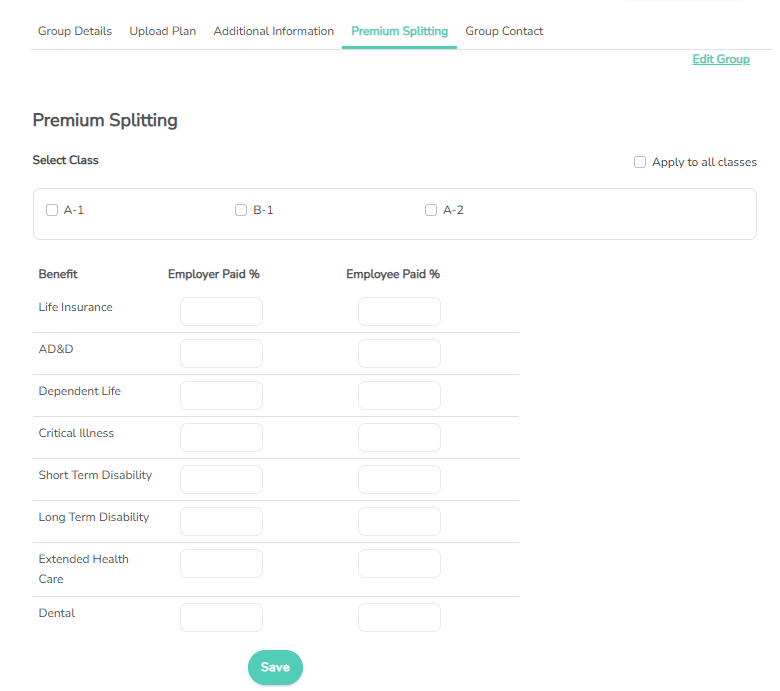Image resolution: width=780 pixels, height=691 pixels.
Task: Check the A-2 class checkbox
Action: point(431,210)
